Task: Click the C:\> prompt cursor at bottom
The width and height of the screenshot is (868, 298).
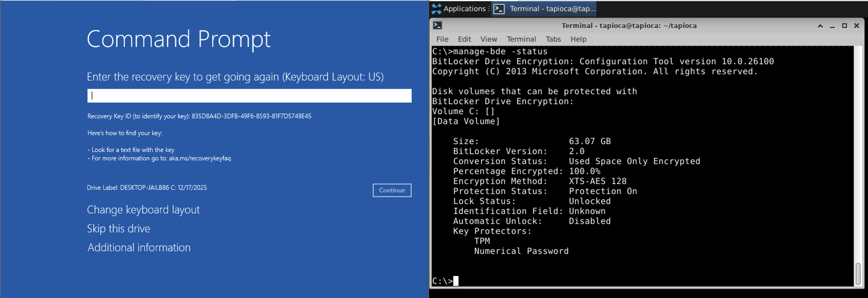Action: point(456,281)
